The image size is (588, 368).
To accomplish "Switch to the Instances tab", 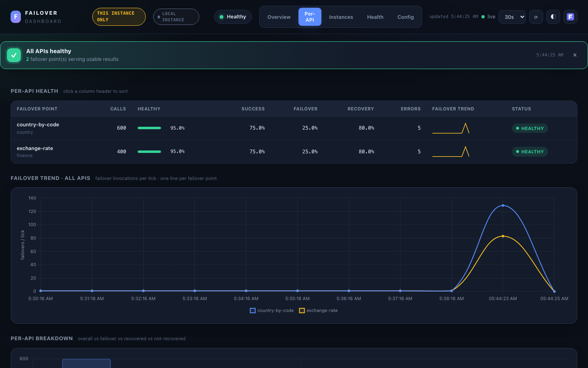I will click(341, 17).
